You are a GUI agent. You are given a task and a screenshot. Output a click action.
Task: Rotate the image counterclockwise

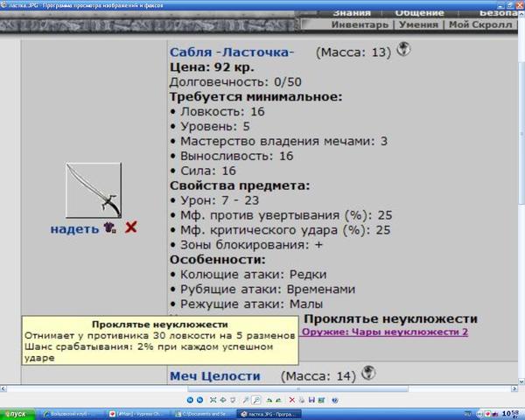coord(278,400)
